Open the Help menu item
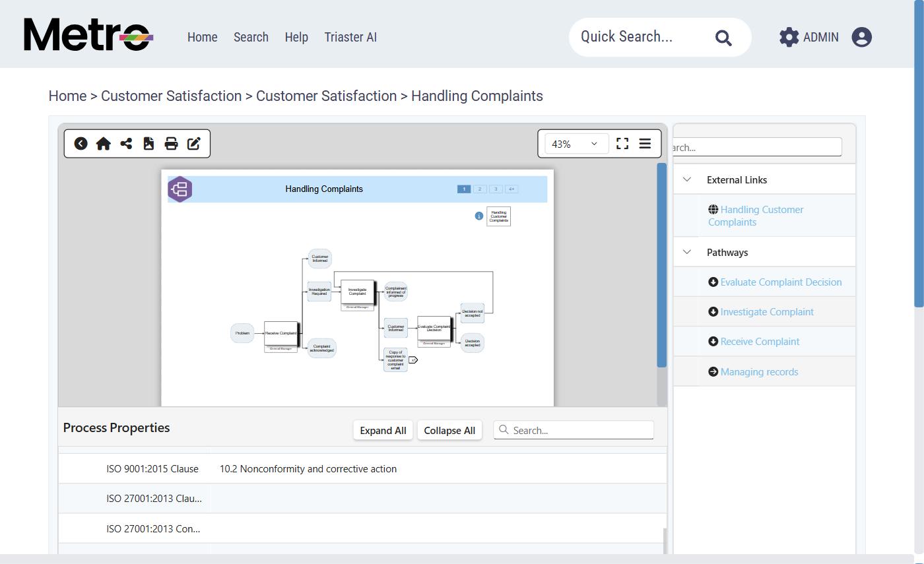The height and width of the screenshot is (564, 924). (296, 37)
